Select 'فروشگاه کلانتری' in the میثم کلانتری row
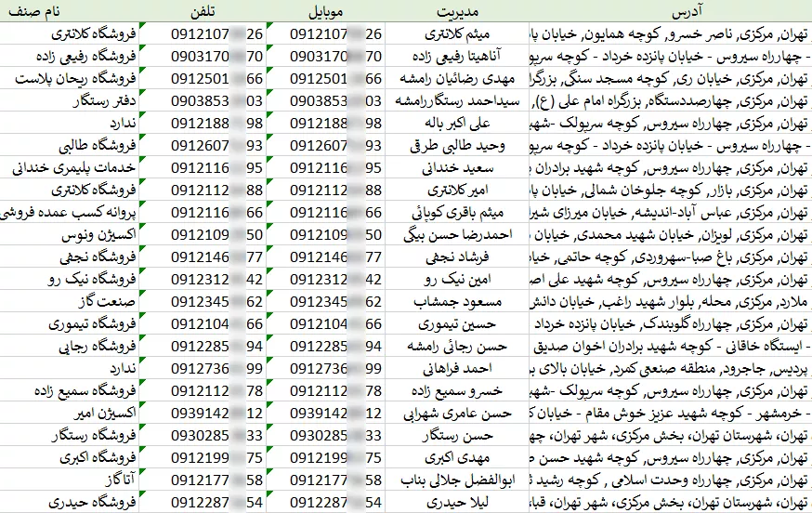Viewport: 812px width, 513px height. [x=70, y=33]
